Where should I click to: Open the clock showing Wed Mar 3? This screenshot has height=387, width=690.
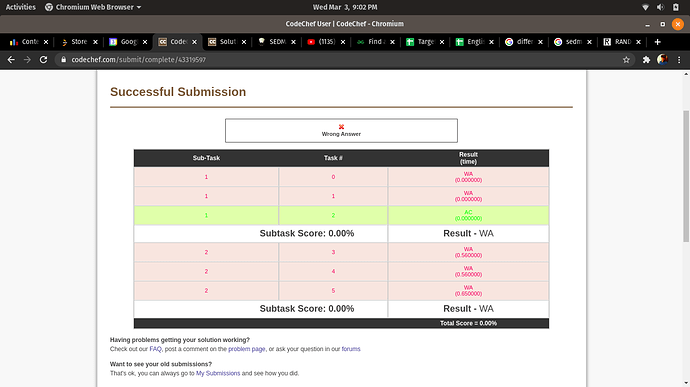tap(345, 7)
